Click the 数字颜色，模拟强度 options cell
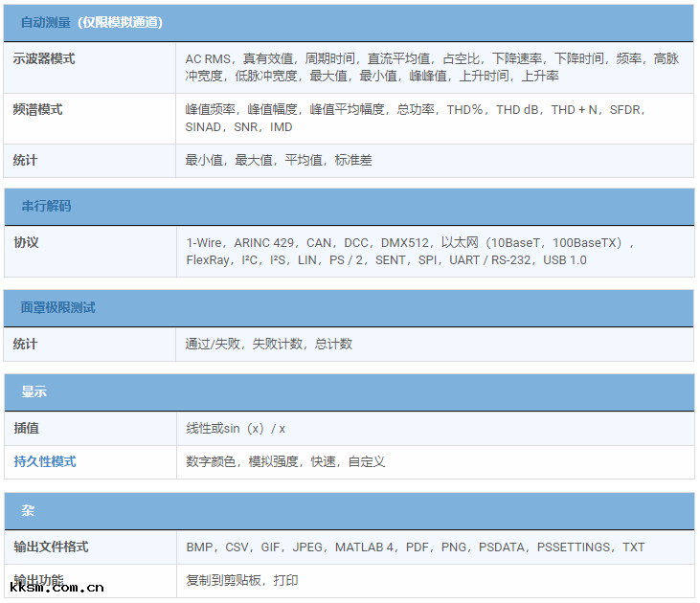 pyautogui.click(x=285, y=461)
